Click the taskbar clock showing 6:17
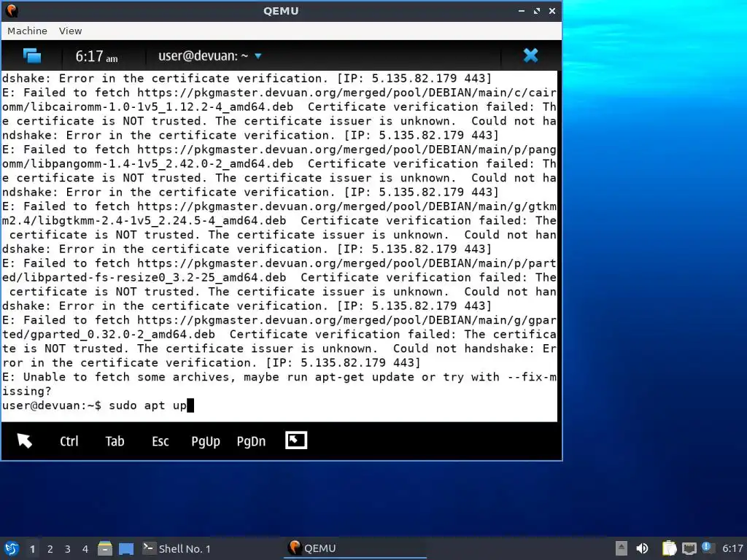The image size is (747, 560). coord(732,548)
